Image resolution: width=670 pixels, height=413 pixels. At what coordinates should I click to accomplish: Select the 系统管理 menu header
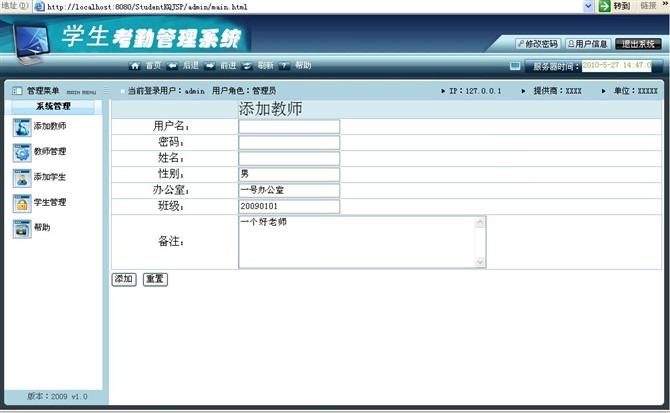[x=52, y=106]
